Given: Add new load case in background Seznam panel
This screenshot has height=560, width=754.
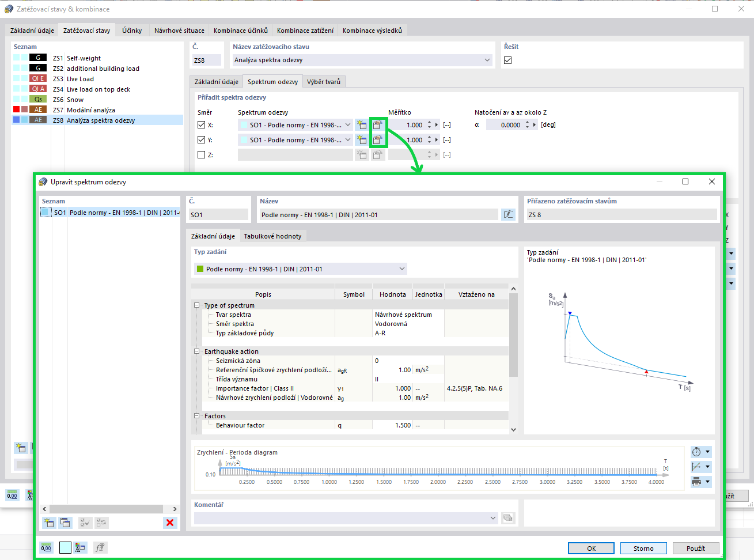Looking at the screenshot, I should (x=21, y=448).
